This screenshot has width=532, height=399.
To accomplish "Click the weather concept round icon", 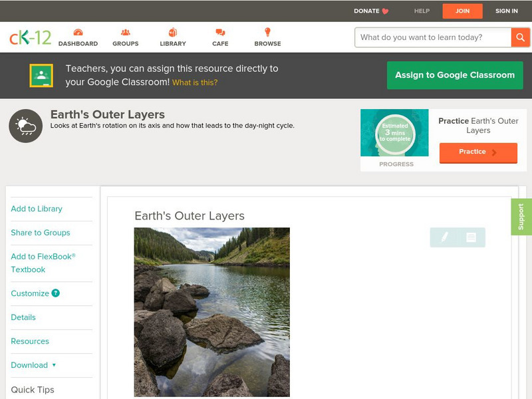I will coord(26,126).
